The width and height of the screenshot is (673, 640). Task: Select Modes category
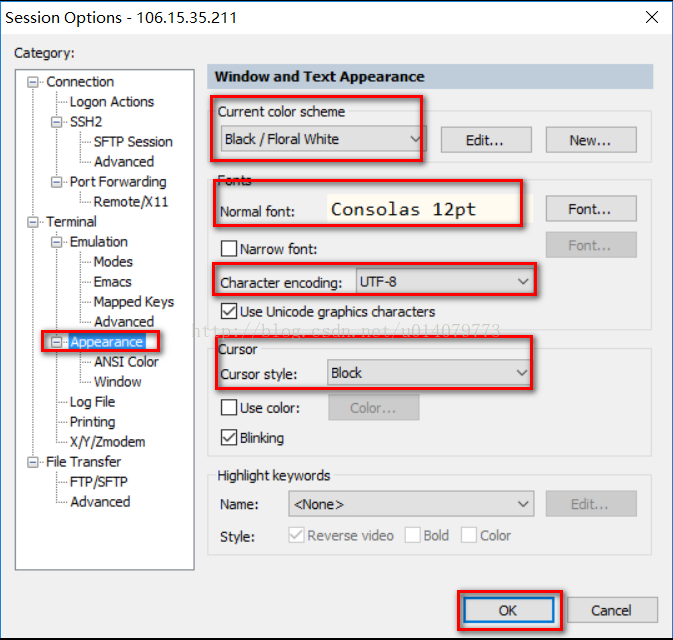point(113,262)
